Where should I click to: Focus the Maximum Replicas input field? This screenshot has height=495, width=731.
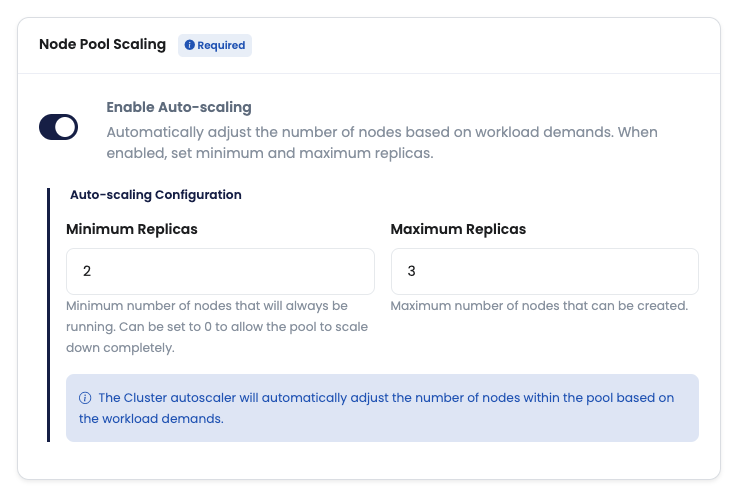click(544, 271)
